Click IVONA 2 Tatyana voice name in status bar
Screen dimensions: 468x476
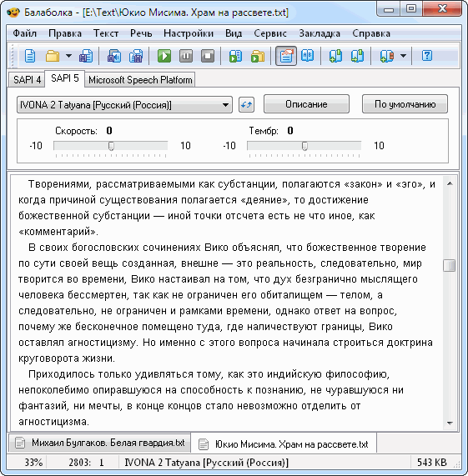point(207,463)
